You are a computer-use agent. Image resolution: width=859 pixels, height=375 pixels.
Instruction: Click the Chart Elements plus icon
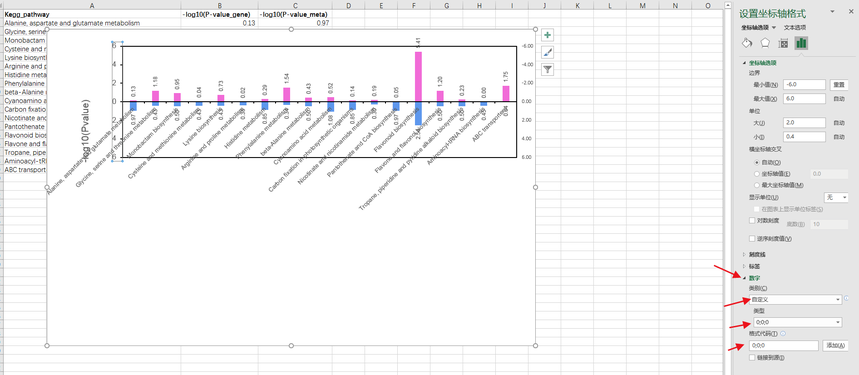point(547,35)
